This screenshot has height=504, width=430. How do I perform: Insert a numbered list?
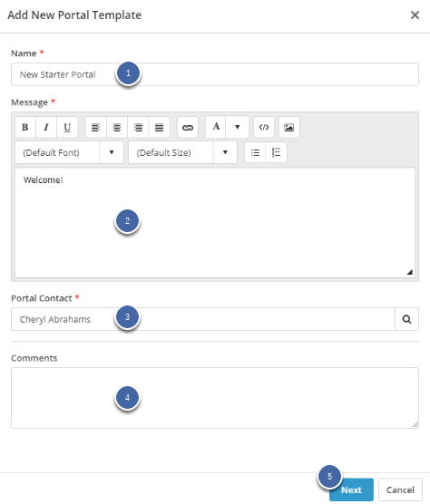pos(277,152)
